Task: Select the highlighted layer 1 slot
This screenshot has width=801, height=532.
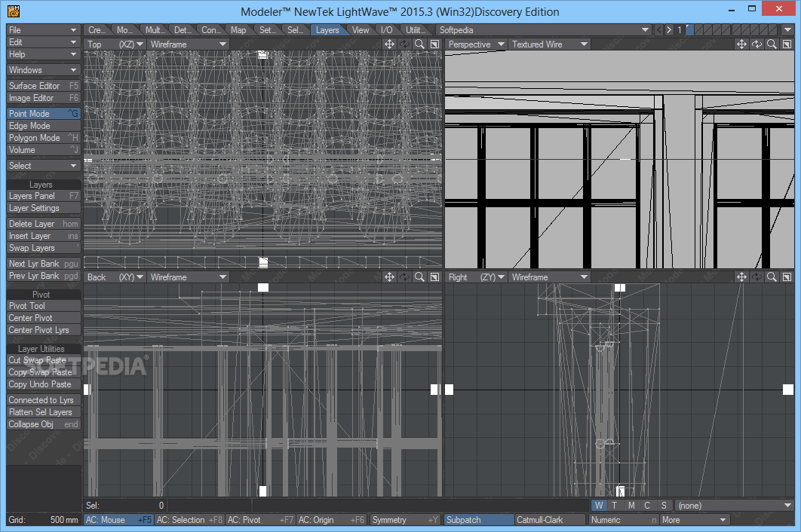Action: click(x=689, y=30)
